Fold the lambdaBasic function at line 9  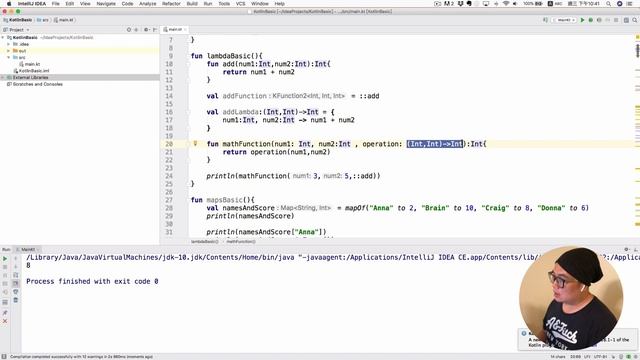188,56
